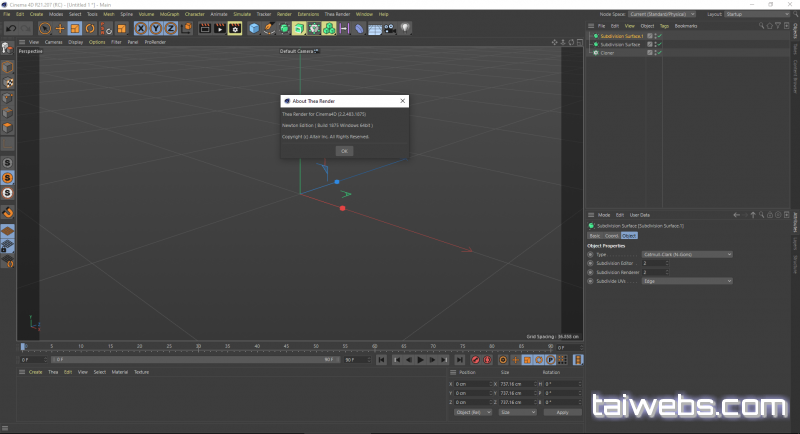Select the Move tool in top toolbar
The height and width of the screenshot is (434, 800).
coord(60,29)
